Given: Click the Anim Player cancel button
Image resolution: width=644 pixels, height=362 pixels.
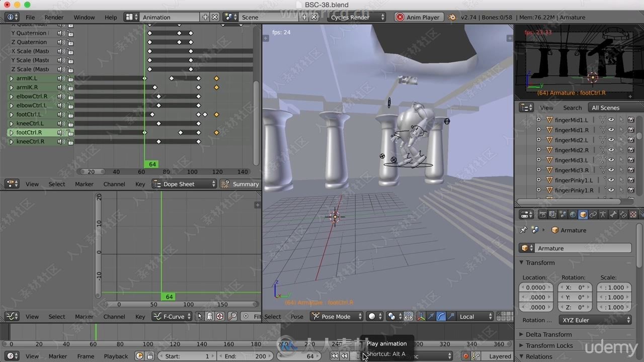Looking at the screenshot, I should (x=399, y=17).
